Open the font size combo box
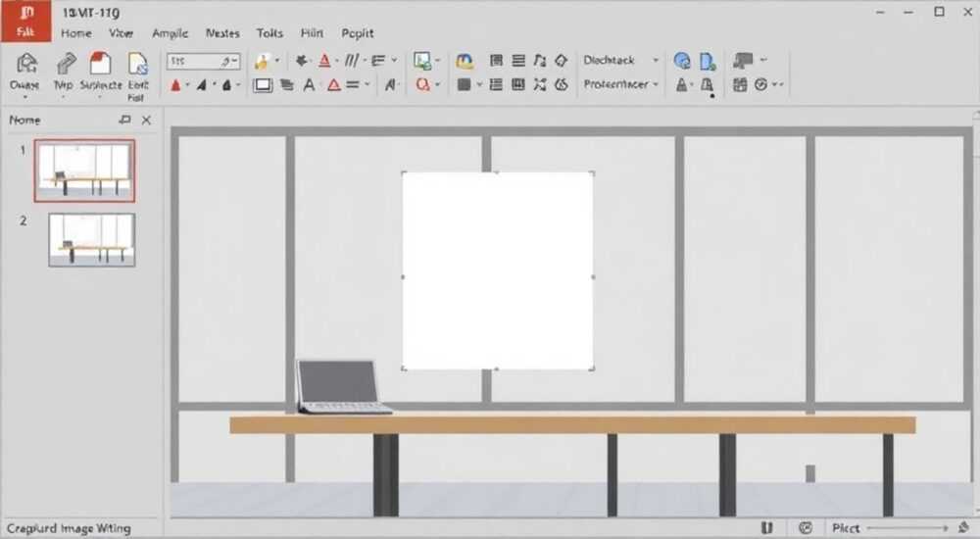 click(203, 62)
